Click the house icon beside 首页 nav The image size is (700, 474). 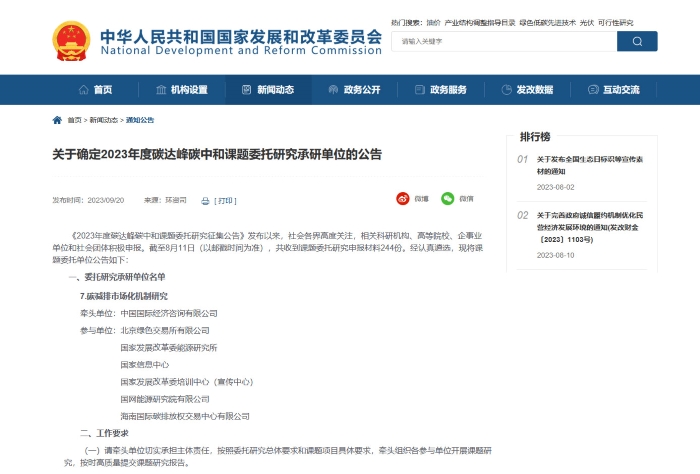pos(83,90)
